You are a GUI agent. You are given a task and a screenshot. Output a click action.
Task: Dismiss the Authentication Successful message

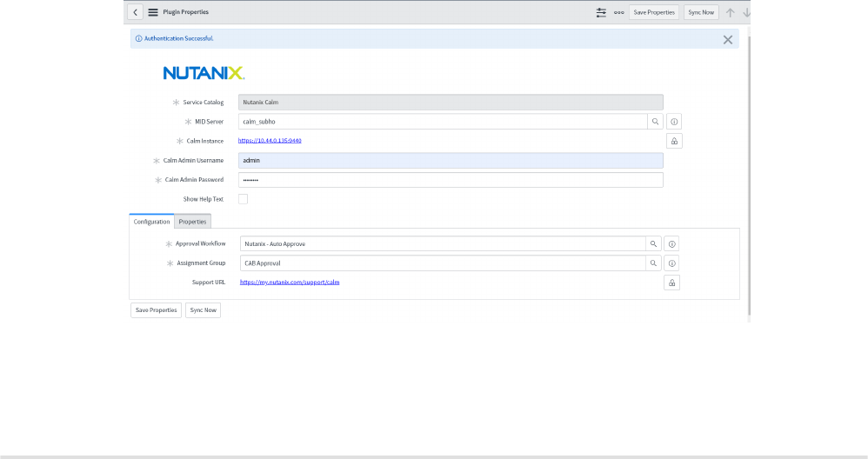(x=727, y=39)
